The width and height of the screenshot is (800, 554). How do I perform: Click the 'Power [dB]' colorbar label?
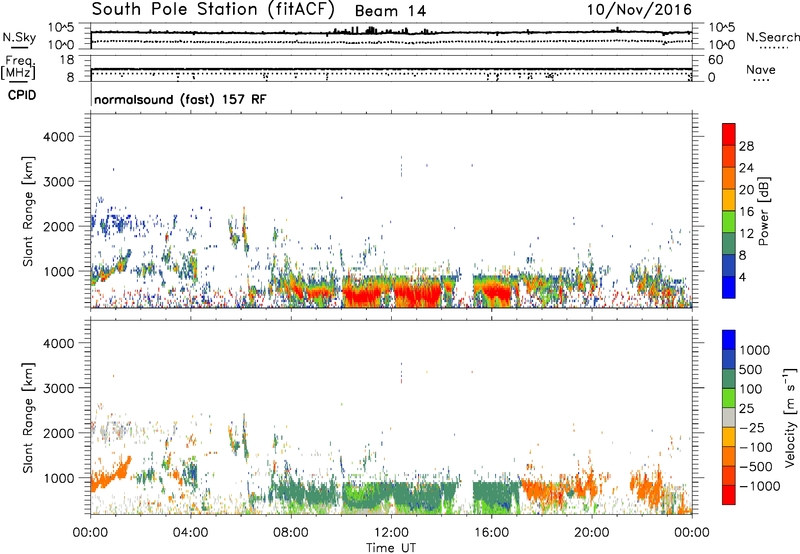(x=764, y=211)
